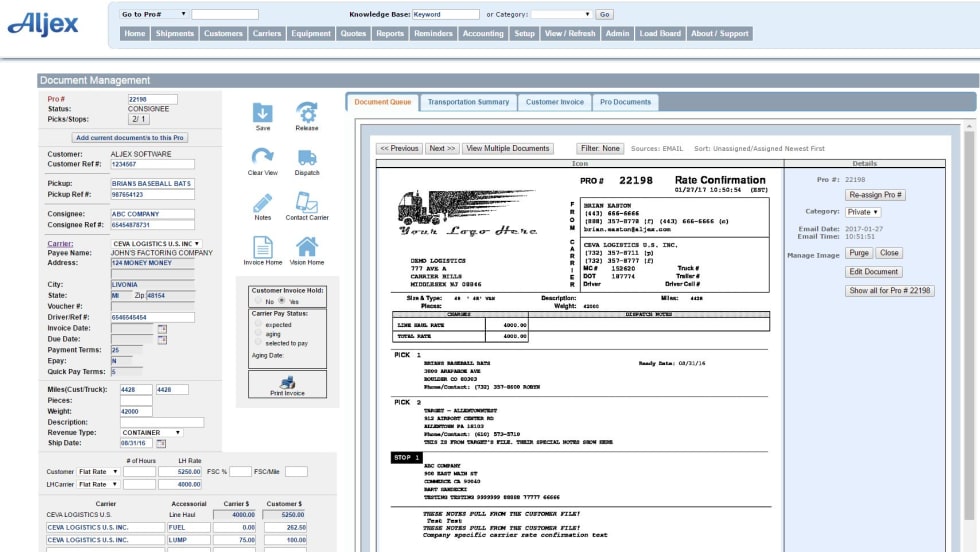Open the Invoice Home document icon

(x=262, y=247)
